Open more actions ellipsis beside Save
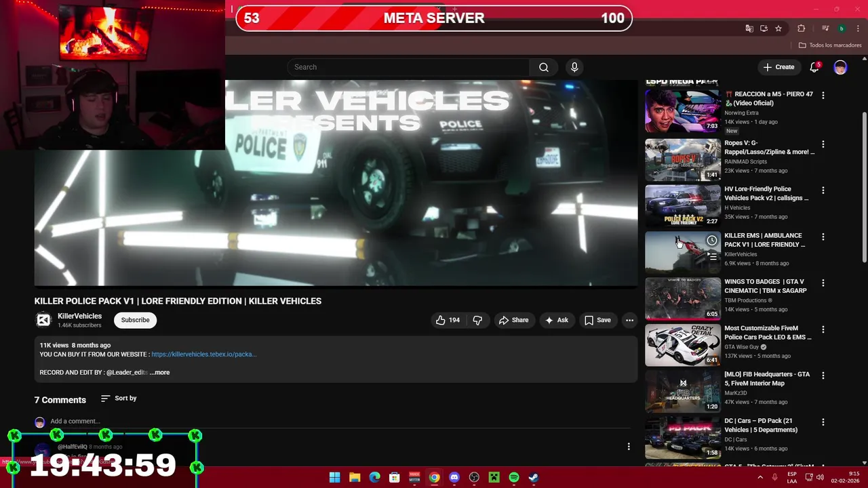The width and height of the screenshot is (868, 488). pos(629,320)
